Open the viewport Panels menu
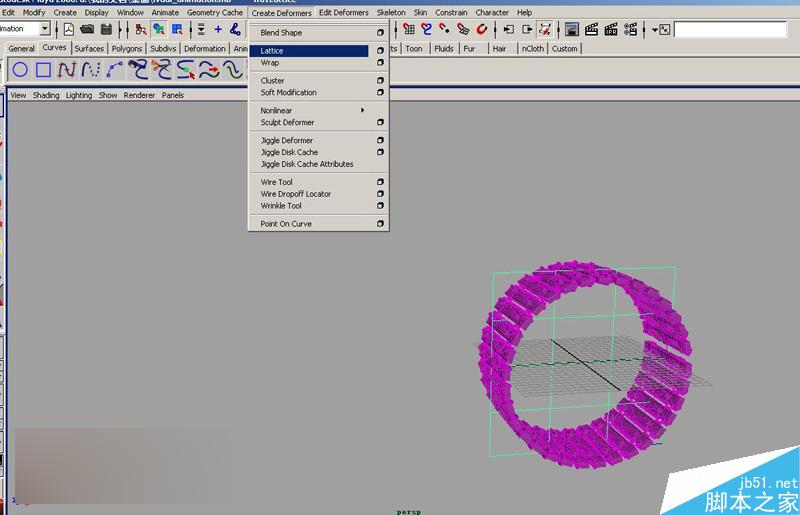The image size is (800, 515). pos(173,95)
